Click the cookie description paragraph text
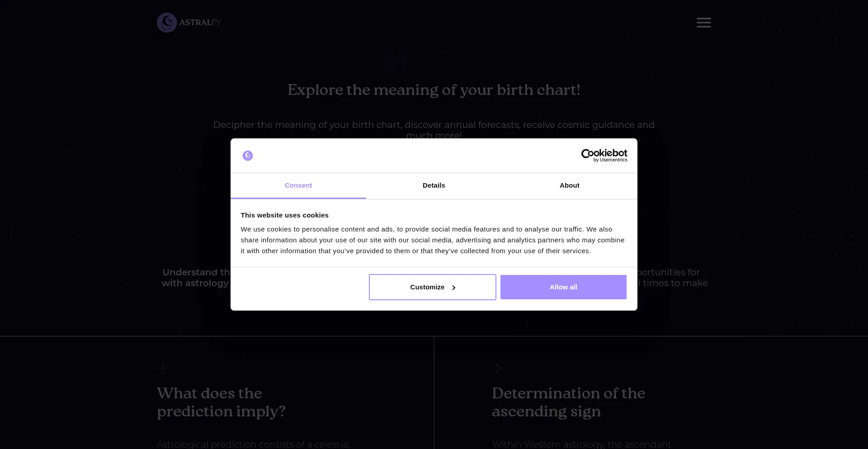Screen dimensions: 868x449 [433, 240]
